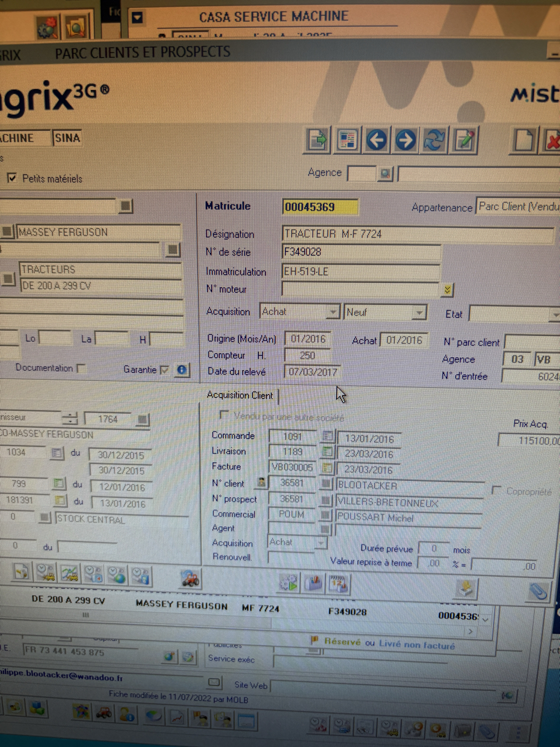Select the SINA tab
This screenshot has height=747, width=560.
coord(67,138)
